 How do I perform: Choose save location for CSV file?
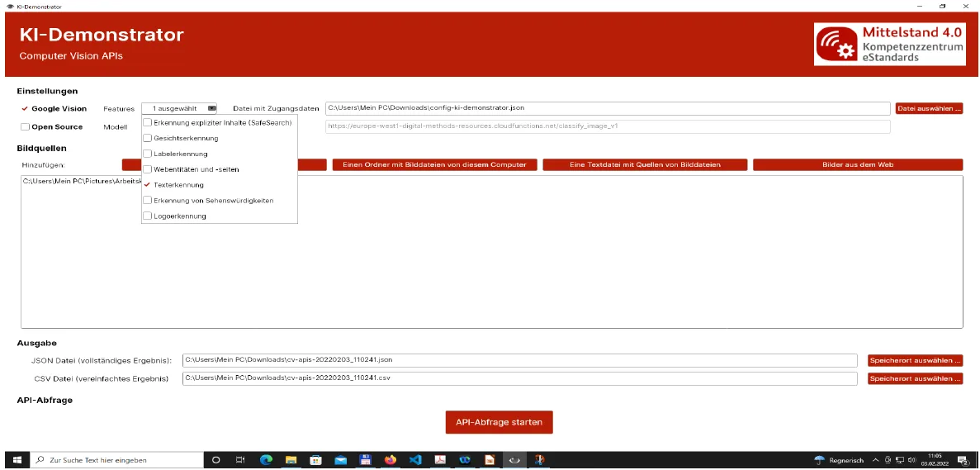[x=915, y=379]
